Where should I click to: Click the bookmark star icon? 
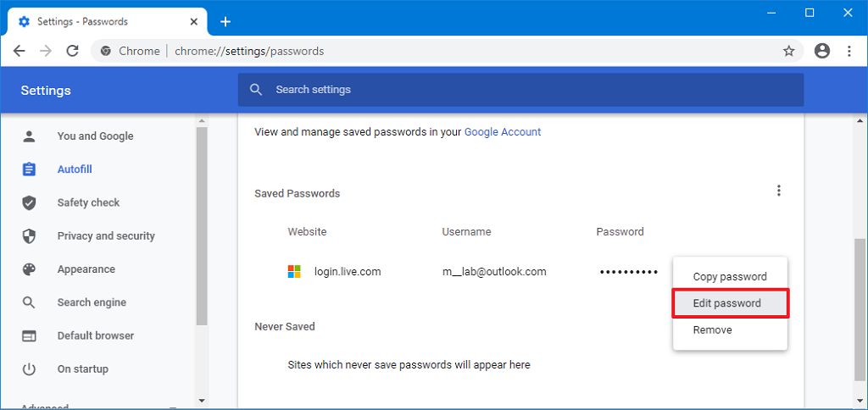coord(788,51)
